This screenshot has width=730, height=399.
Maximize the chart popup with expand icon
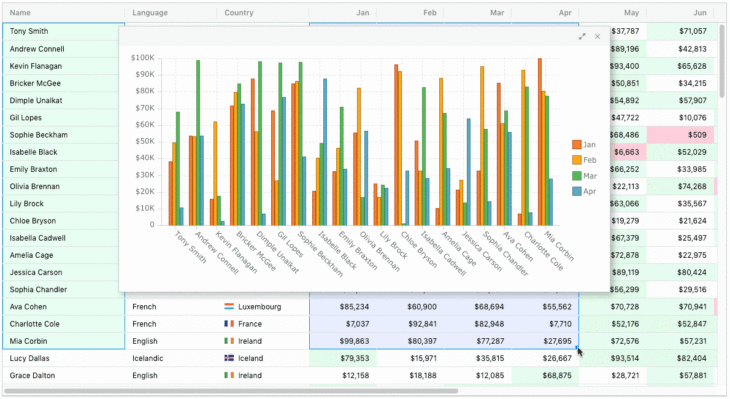[582, 36]
